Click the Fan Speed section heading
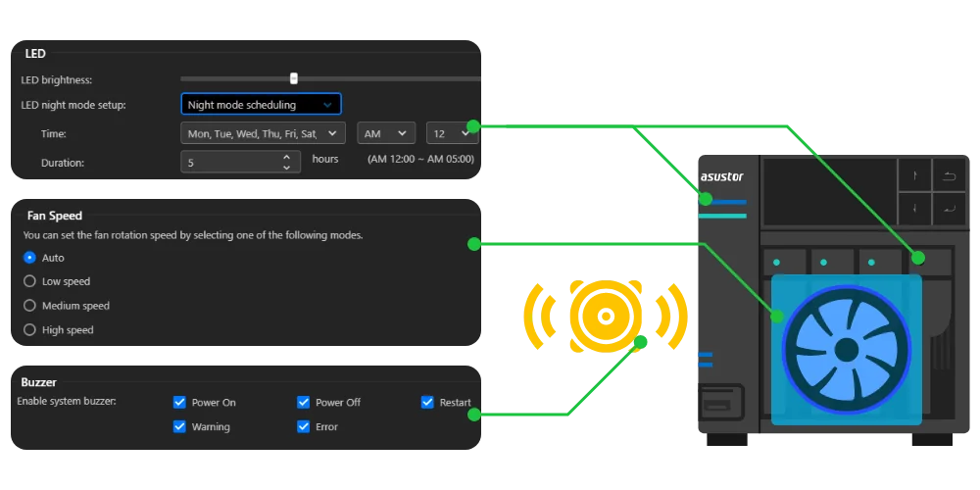 point(54,216)
